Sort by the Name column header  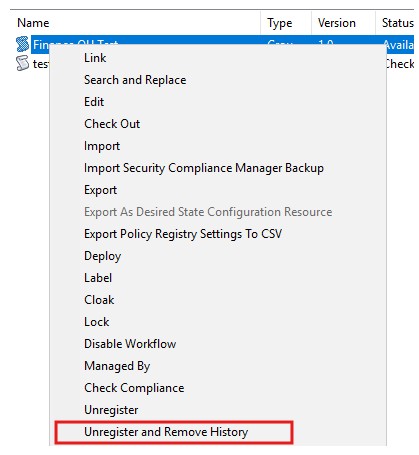tap(33, 23)
